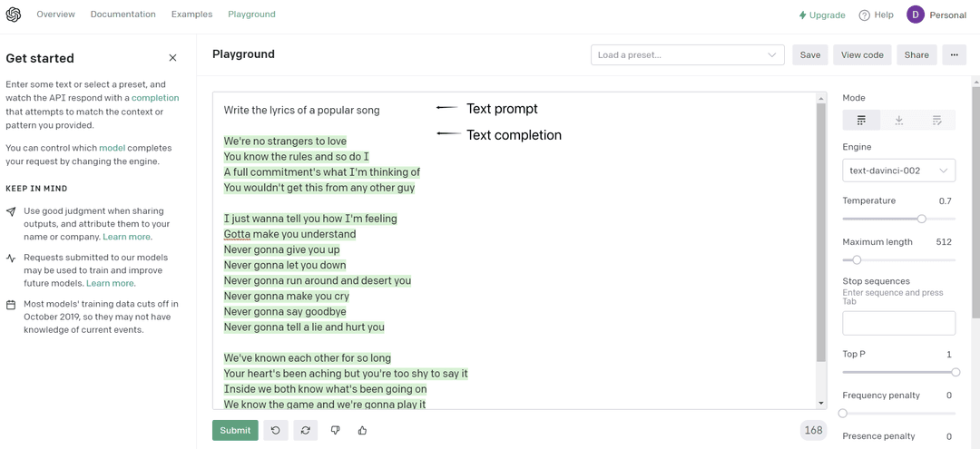Screen dimensions: 980x449
Task: Click the thumbs down feedback icon
Action: tap(335, 430)
